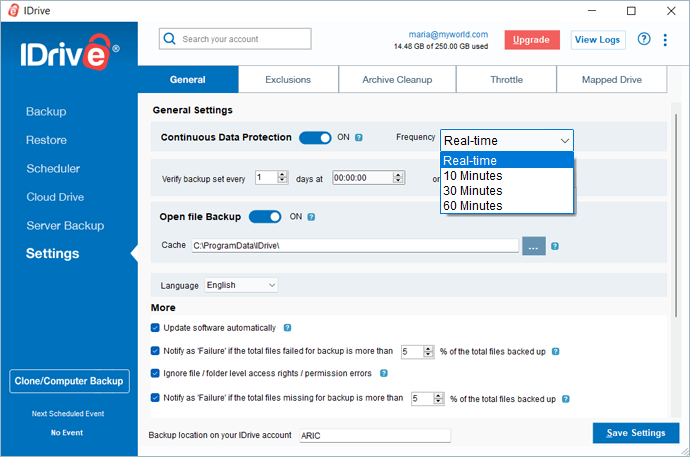Go to Backup in sidebar

46,112
